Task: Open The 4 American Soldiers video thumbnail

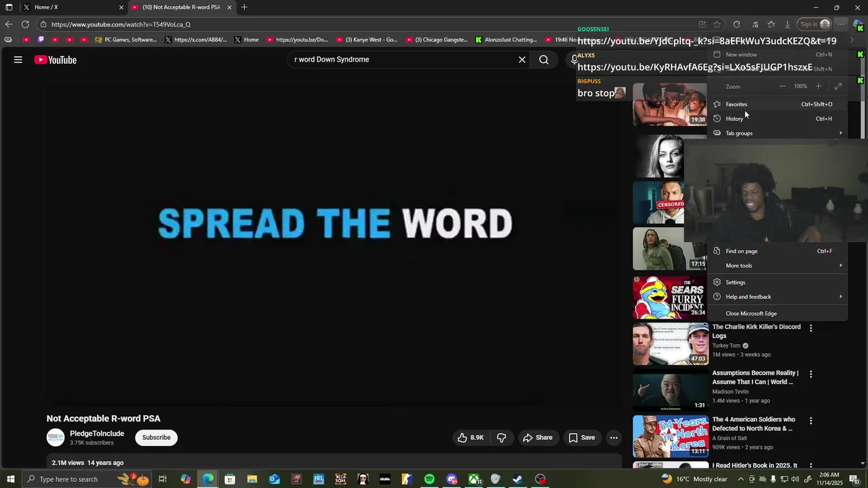Action: 671,436
